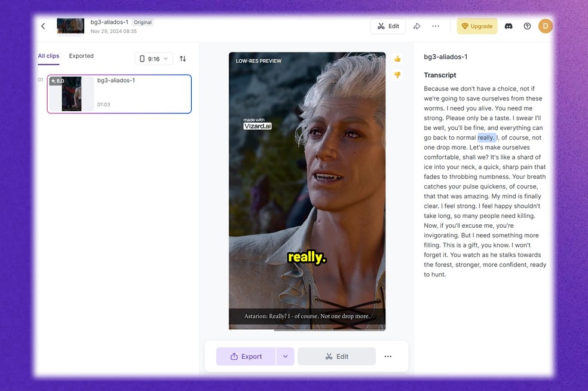588x391 pixels.
Task: Go back using the left chevron arrow
Action: click(x=43, y=26)
